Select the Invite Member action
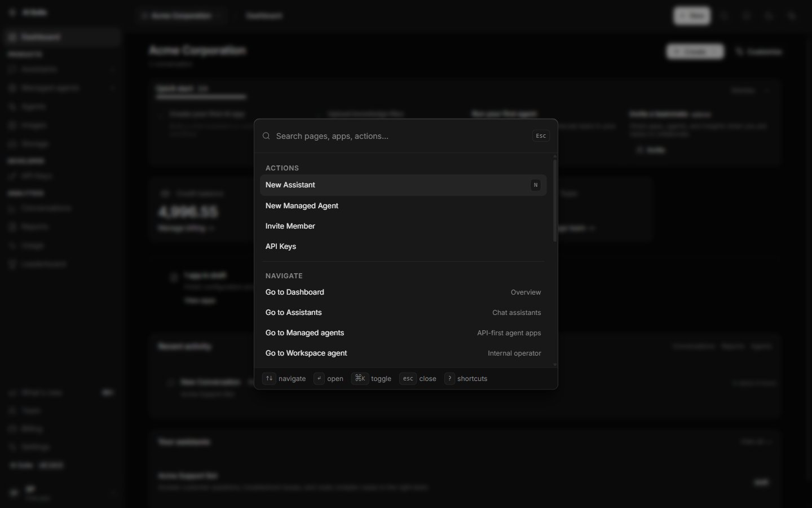 click(403, 226)
